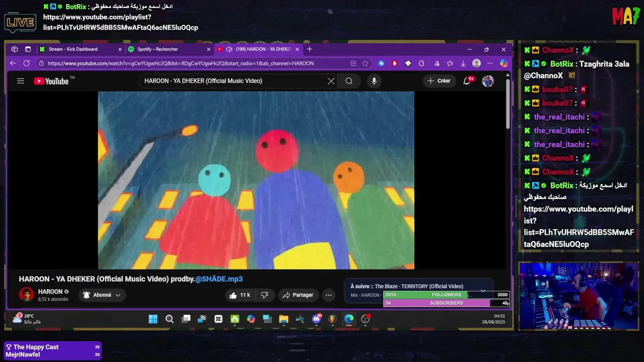Image resolution: width=644 pixels, height=362 pixels.
Task: Open Edge downloads icon
Action: (463, 63)
